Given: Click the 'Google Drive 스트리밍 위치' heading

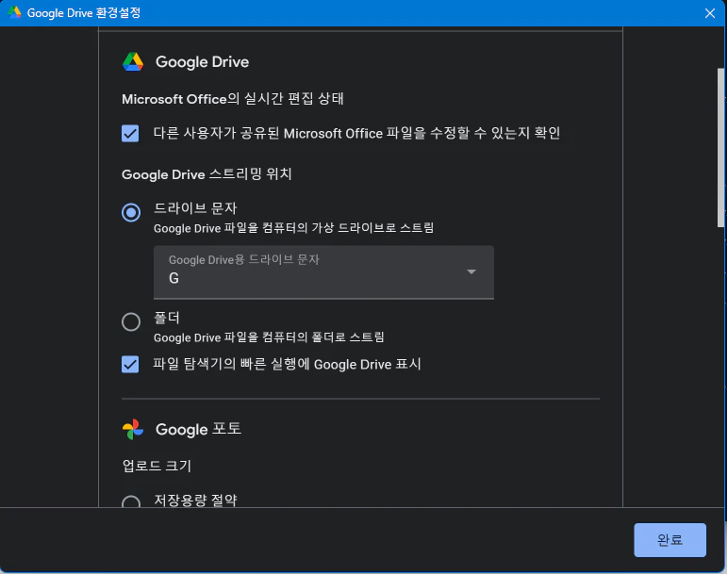Looking at the screenshot, I should pos(207,174).
